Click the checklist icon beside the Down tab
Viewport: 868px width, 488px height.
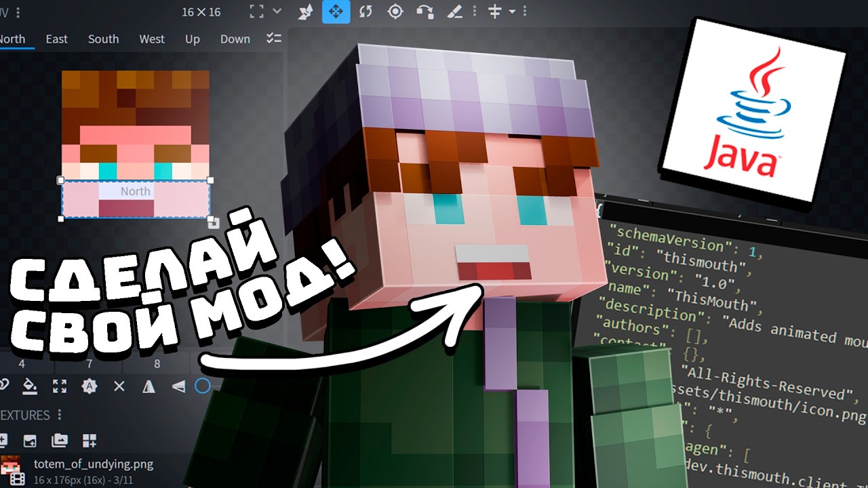point(273,39)
